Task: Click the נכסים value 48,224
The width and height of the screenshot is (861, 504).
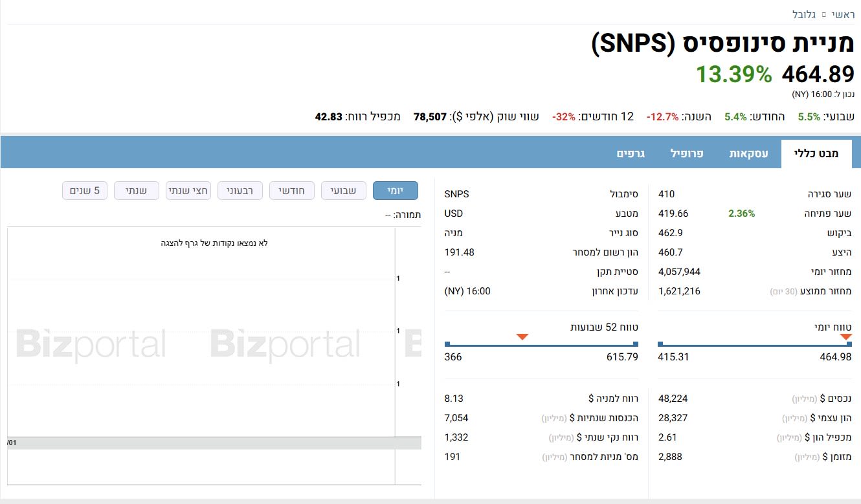Action: 673,399
